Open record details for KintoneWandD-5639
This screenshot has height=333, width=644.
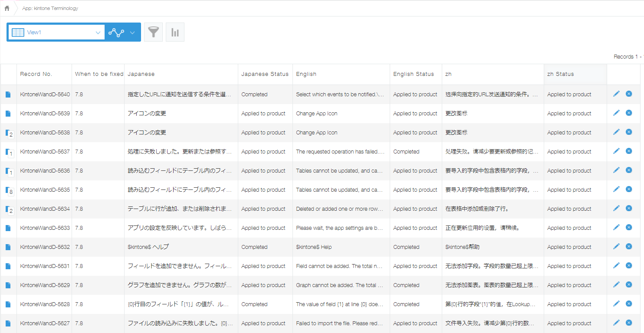pos(8,114)
